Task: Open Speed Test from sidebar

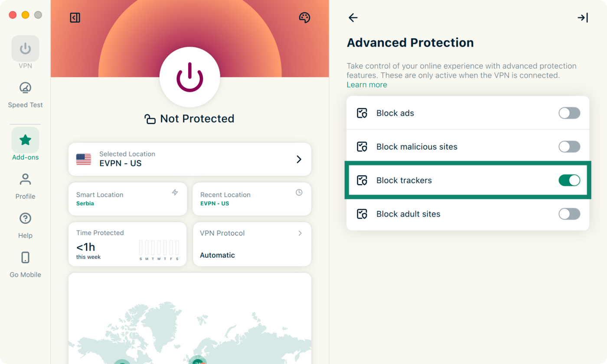Action: click(25, 94)
